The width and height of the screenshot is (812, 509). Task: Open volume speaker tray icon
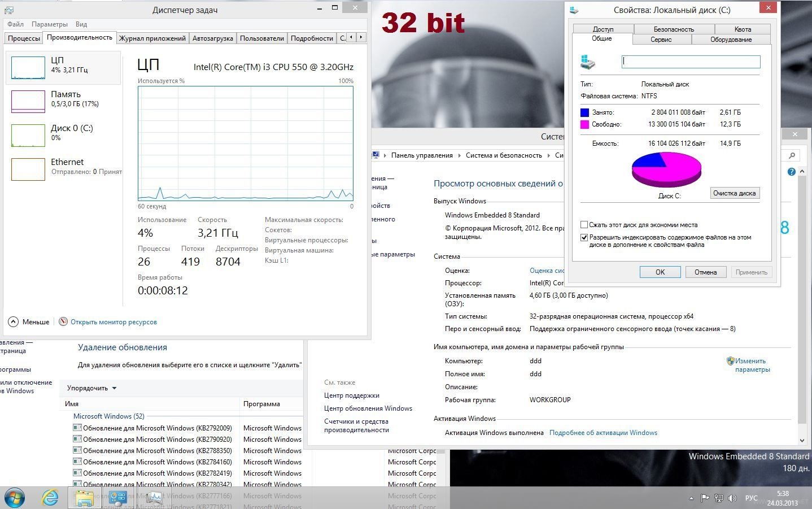(x=732, y=498)
